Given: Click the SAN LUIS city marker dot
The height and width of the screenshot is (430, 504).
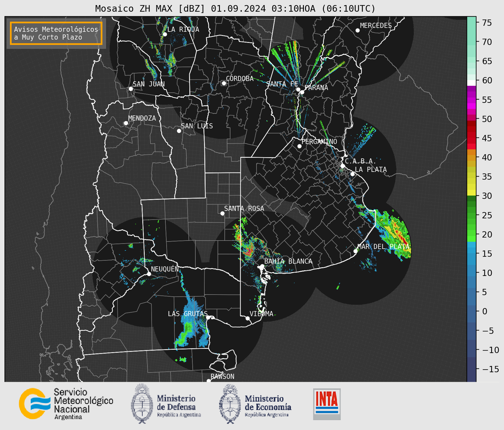Looking at the screenshot, I should (179, 131).
